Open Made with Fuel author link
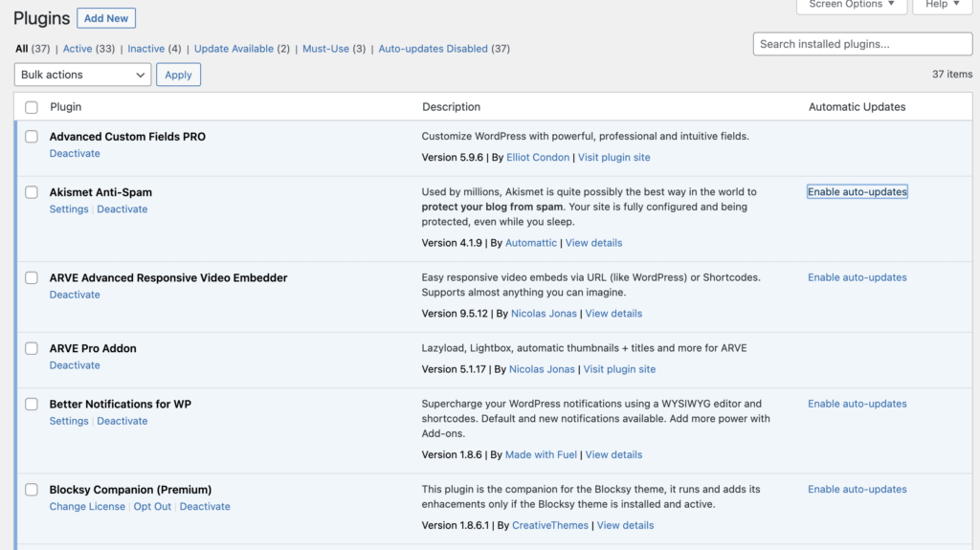Image resolution: width=980 pixels, height=550 pixels. [541, 454]
